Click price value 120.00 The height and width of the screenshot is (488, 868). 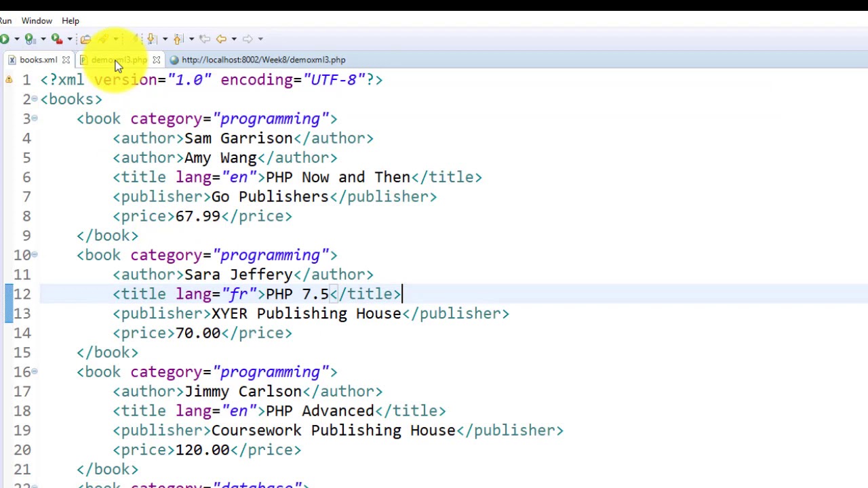[202, 450]
